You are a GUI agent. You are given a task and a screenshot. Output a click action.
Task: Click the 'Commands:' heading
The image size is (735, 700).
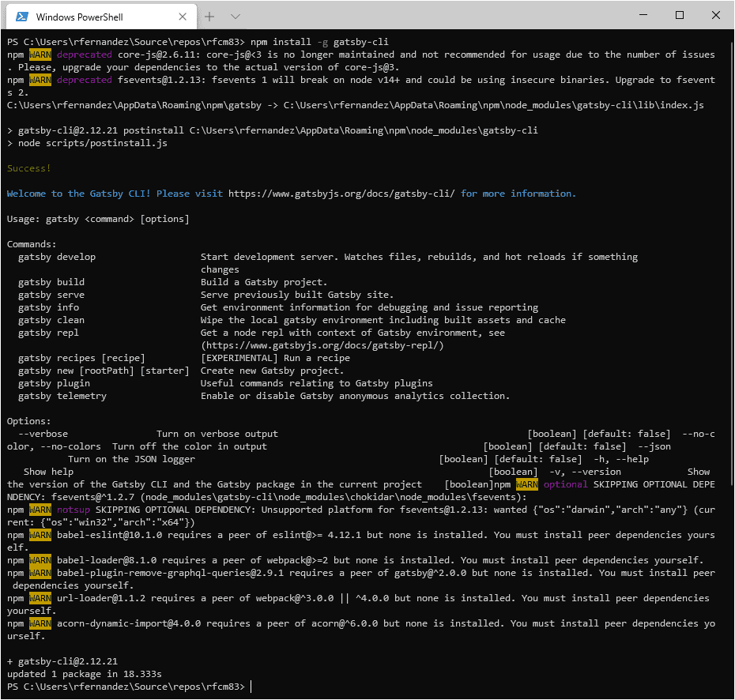(32, 244)
